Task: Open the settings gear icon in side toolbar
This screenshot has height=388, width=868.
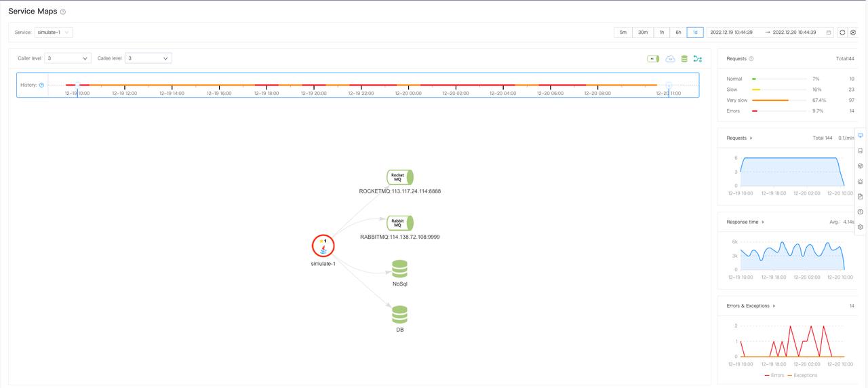Action: click(x=861, y=227)
